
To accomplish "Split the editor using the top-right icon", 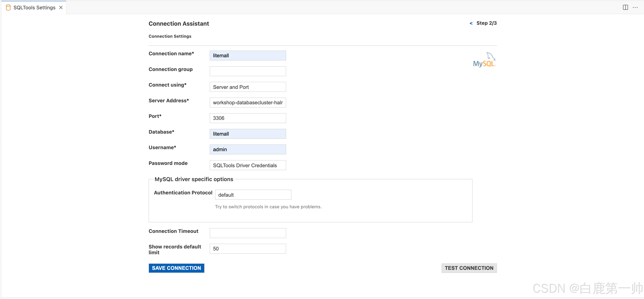I will coord(625,7).
